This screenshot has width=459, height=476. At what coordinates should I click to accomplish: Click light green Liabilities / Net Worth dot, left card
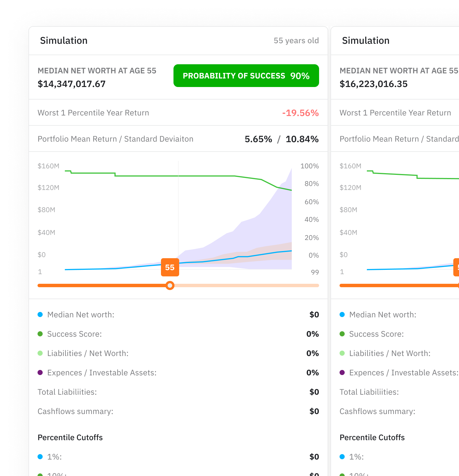click(x=40, y=353)
